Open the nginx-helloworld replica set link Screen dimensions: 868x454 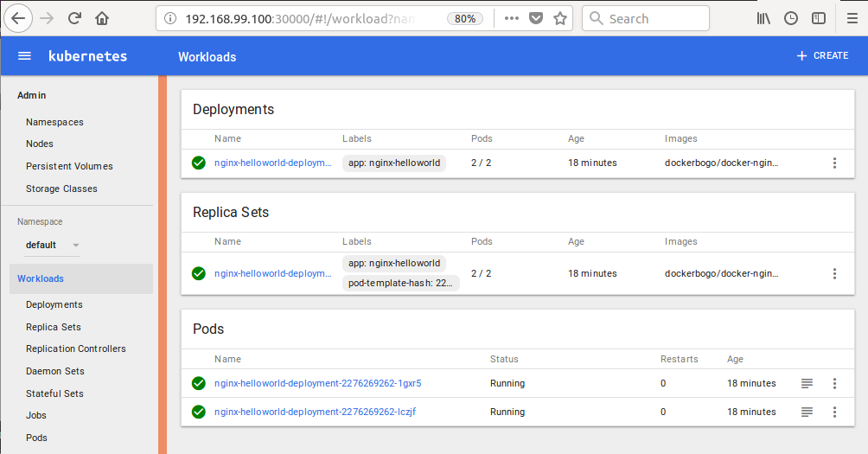pos(273,273)
